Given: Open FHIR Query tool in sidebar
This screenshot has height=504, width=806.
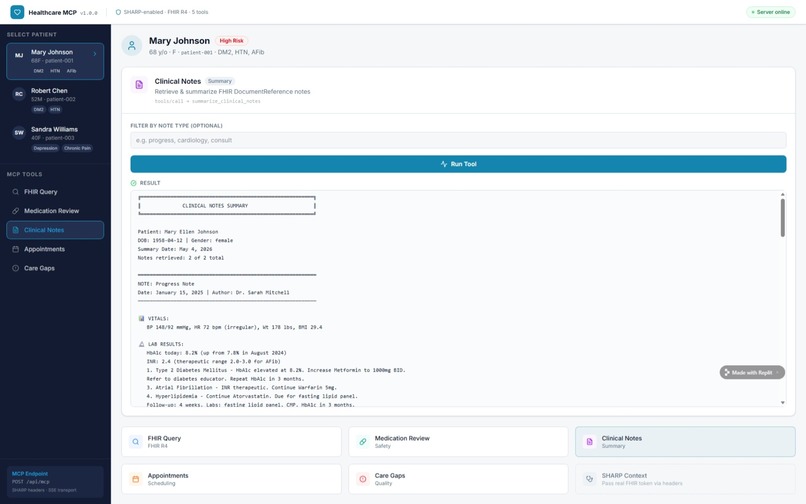Looking at the screenshot, I should 55,192.
